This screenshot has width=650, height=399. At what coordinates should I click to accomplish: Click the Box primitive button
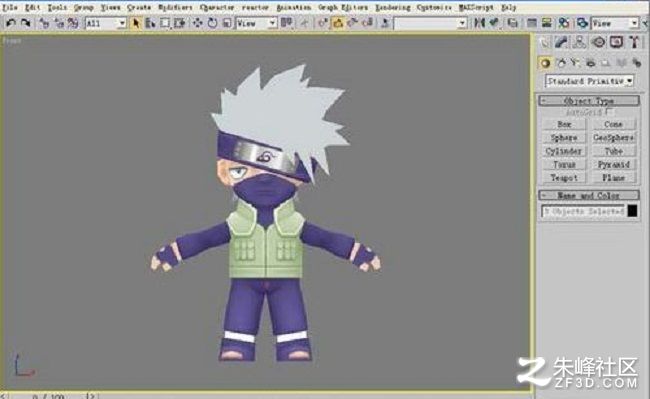coord(564,124)
